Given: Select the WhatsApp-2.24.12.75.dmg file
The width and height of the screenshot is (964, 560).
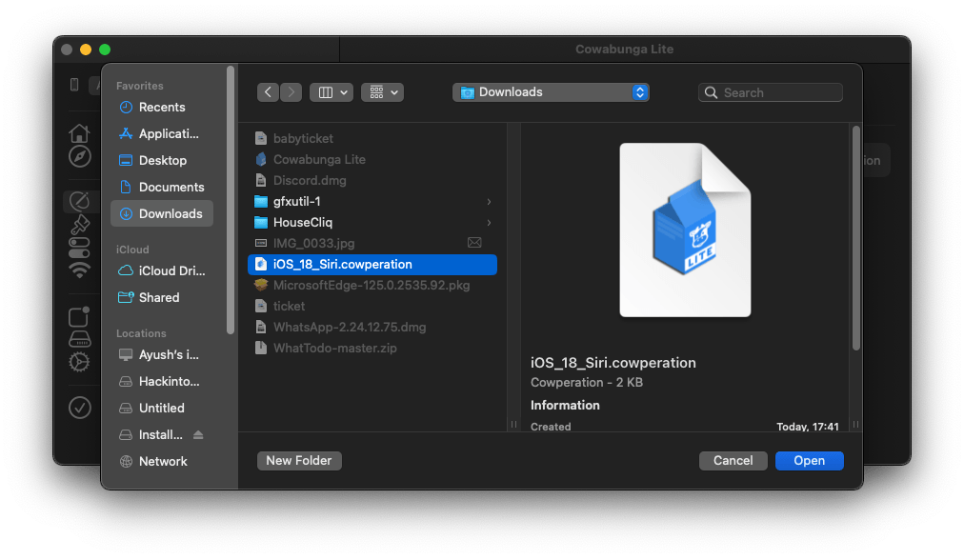Looking at the screenshot, I should [372, 327].
